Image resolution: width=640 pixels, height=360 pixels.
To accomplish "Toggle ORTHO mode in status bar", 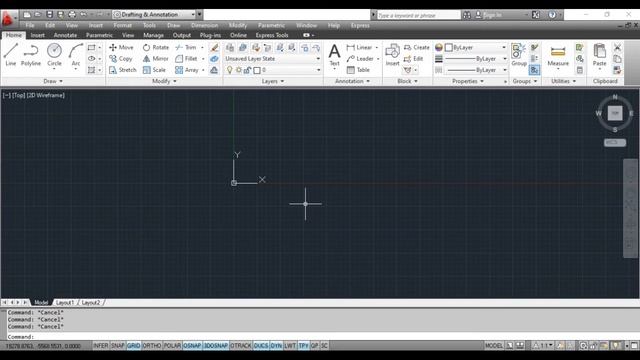I will coord(152,346).
